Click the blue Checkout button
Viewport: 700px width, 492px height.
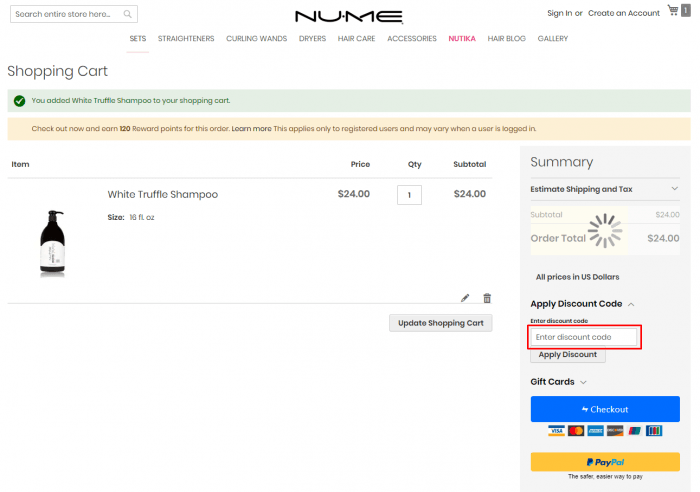pyautogui.click(x=604, y=409)
